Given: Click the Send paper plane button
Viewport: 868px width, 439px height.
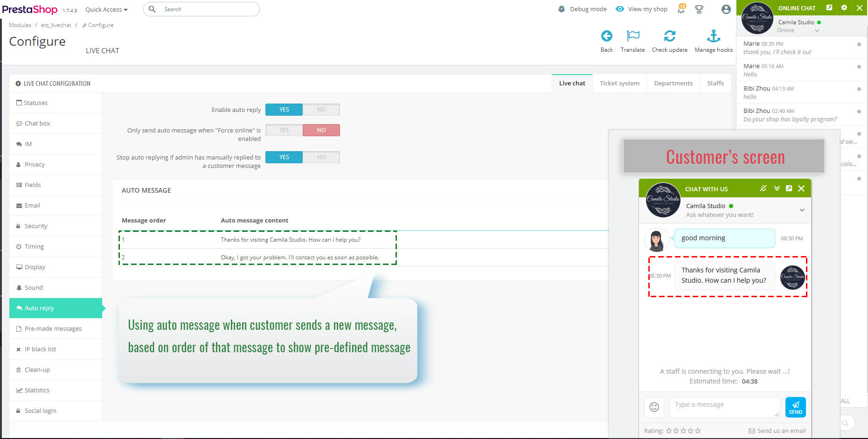Looking at the screenshot, I should (796, 407).
